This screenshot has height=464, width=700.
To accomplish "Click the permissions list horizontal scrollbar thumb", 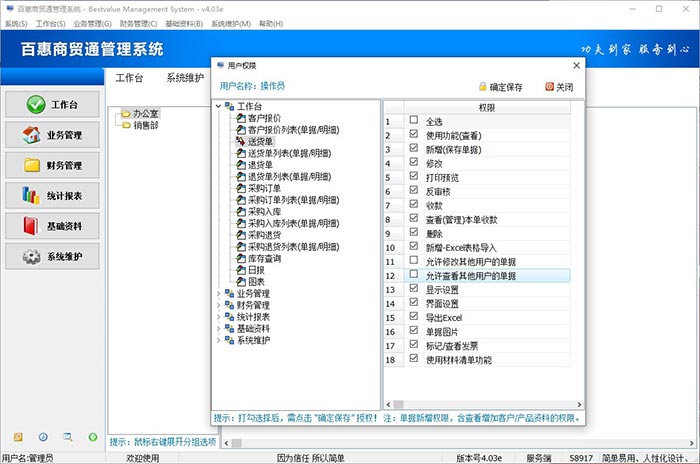I will [398, 405].
